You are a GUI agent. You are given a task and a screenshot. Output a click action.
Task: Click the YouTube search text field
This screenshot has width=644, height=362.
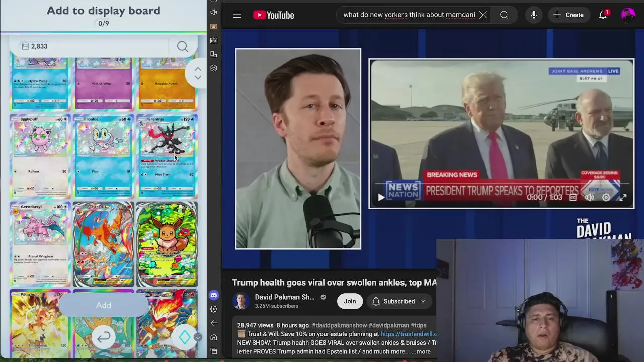pyautogui.click(x=409, y=15)
